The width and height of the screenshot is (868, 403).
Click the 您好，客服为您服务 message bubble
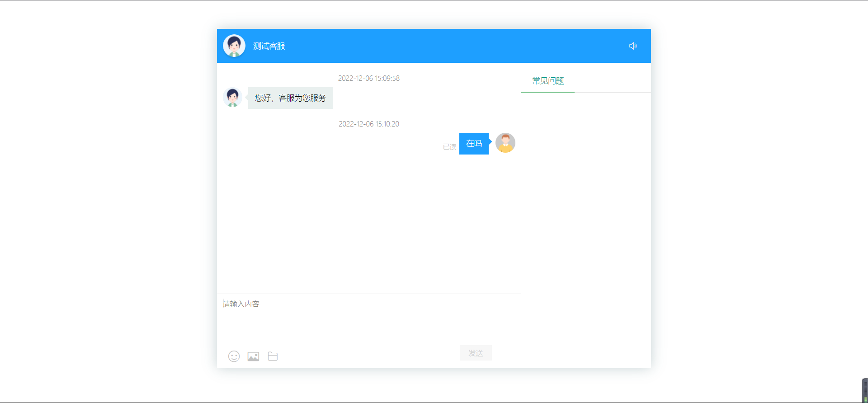pyautogui.click(x=290, y=98)
